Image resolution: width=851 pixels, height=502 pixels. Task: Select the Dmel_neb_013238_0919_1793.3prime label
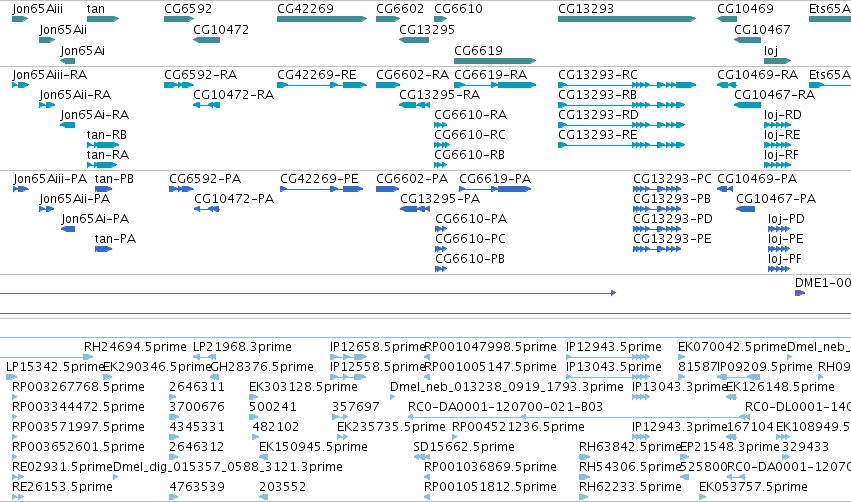506,387
